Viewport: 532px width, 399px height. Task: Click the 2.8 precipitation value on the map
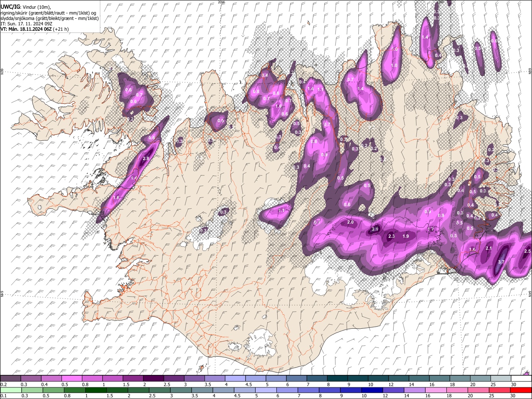click(146, 158)
